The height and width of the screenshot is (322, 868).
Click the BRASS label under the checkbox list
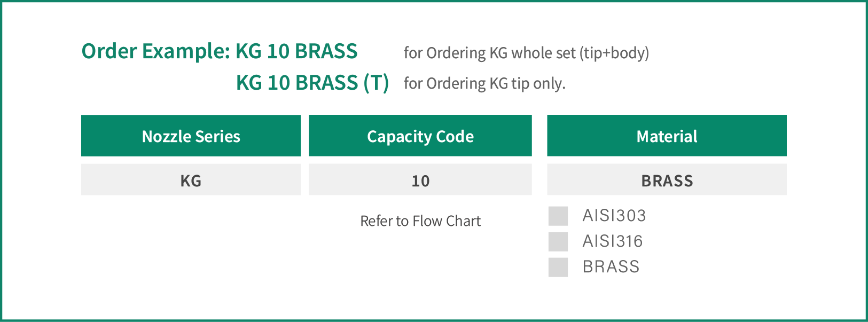pyautogui.click(x=611, y=267)
